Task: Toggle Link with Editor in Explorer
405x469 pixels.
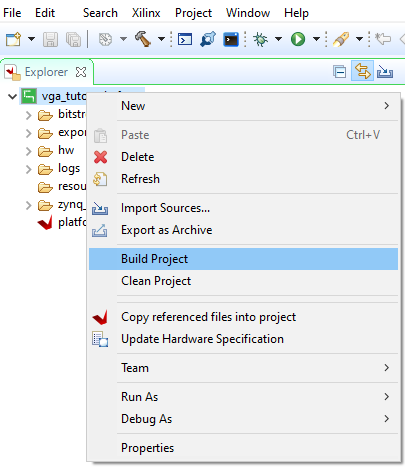Action: [362, 71]
